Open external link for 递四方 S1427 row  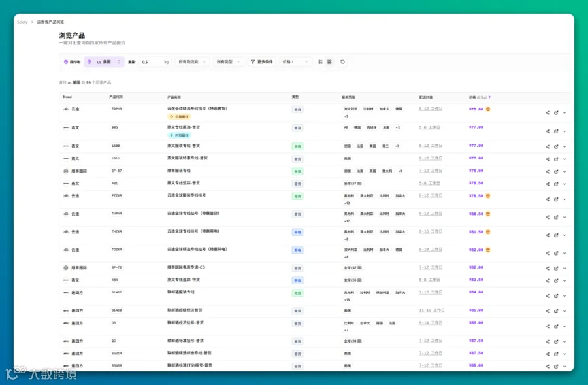click(556, 296)
